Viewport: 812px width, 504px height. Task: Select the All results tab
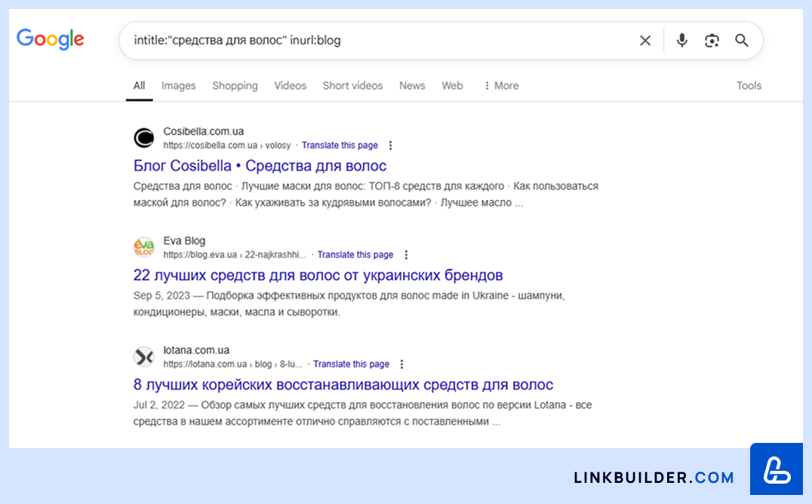(x=140, y=85)
